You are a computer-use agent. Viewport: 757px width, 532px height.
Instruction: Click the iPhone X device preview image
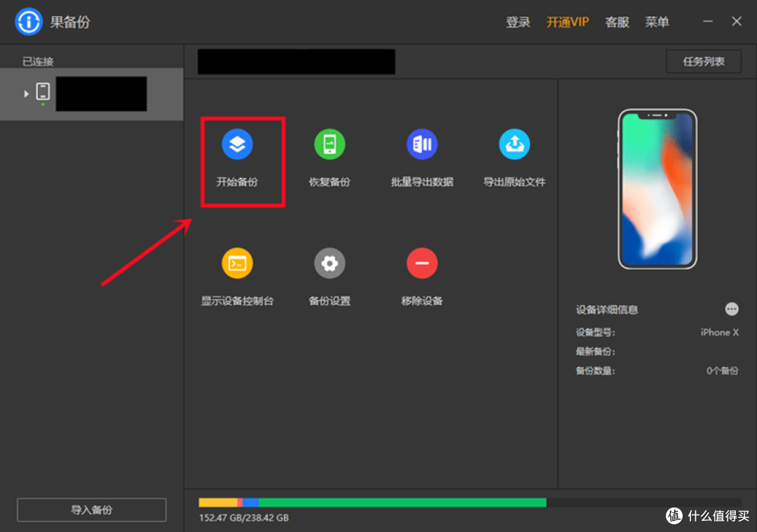click(657, 189)
